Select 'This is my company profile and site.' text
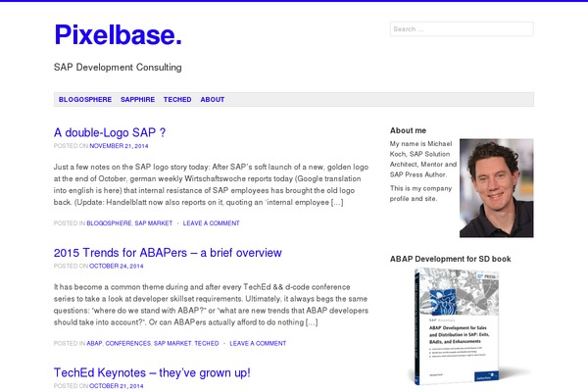This screenshot has height=392, width=588. (420, 193)
